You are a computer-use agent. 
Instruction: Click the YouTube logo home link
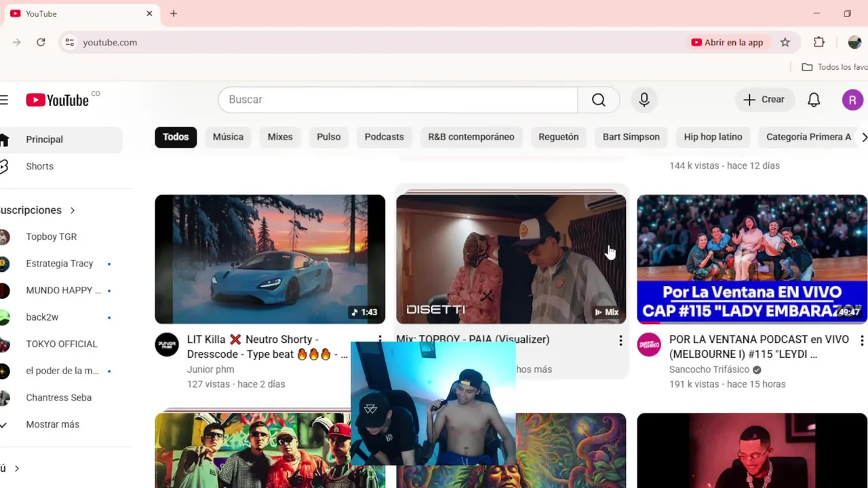(x=58, y=100)
